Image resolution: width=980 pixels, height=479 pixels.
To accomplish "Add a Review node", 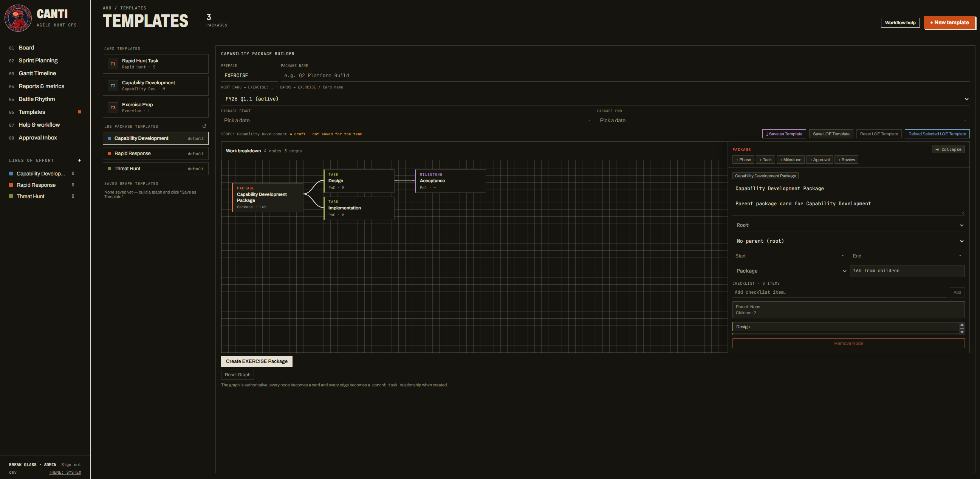I will [x=847, y=160].
